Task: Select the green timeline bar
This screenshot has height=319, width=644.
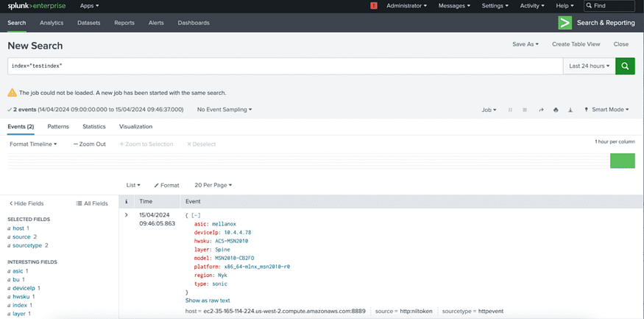Action: tap(623, 161)
